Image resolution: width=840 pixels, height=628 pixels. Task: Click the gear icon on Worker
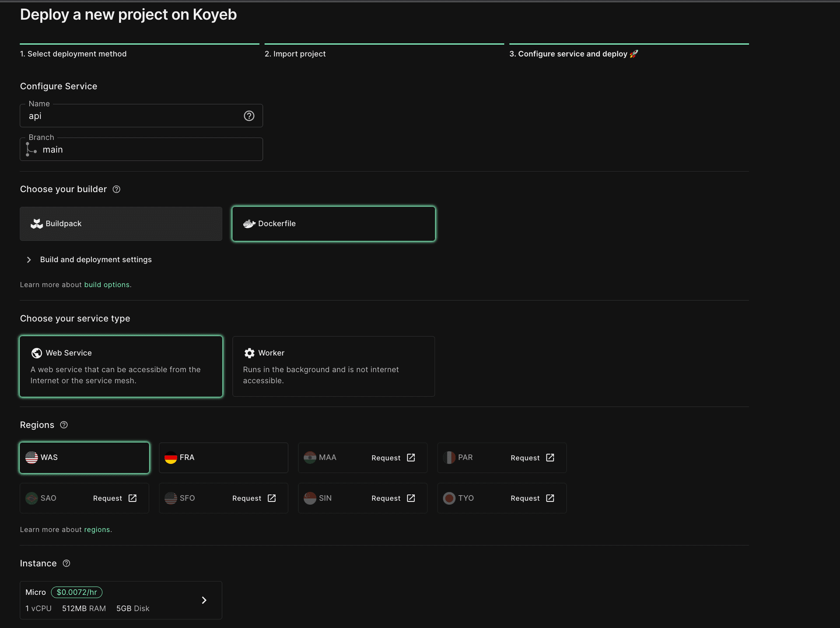249,353
